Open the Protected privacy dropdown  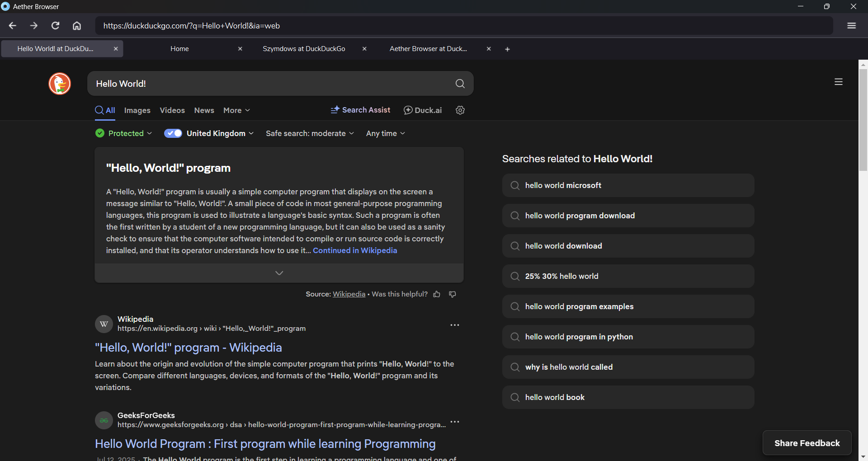tap(124, 133)
